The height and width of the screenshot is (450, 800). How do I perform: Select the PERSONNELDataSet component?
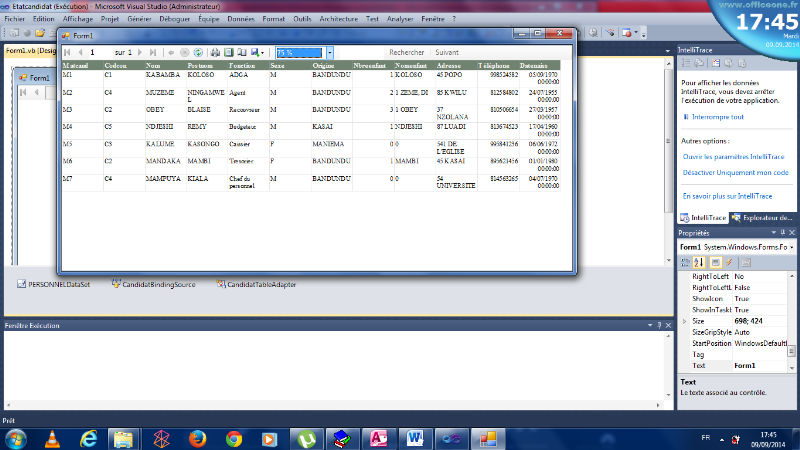click(x=54, y=284)
